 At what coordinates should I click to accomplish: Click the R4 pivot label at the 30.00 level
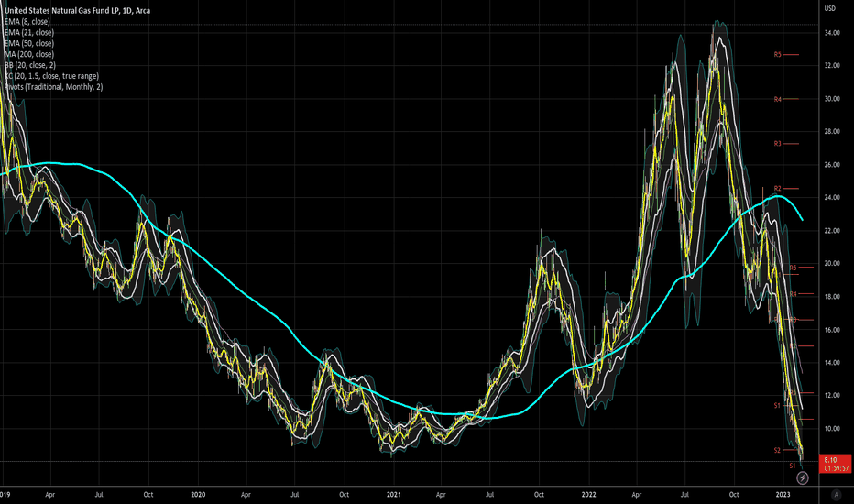pos(777,99)
